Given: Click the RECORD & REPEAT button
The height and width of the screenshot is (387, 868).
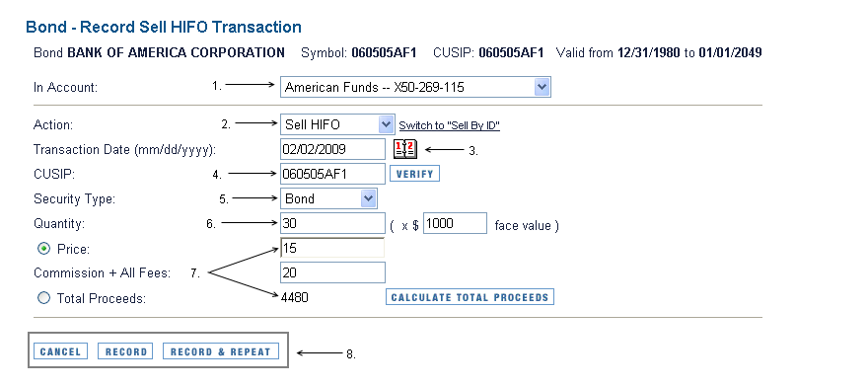Looking at the screenshot, I should 220,351.
